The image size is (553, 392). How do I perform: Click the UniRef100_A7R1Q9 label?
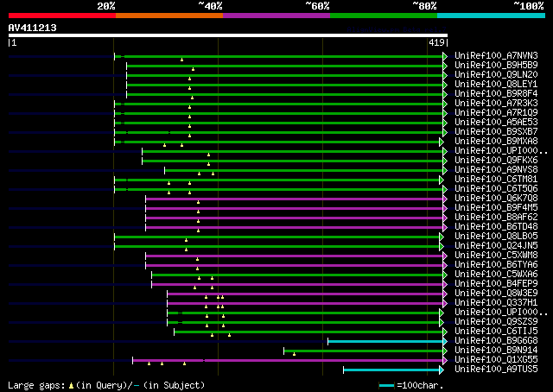[496, 113]
